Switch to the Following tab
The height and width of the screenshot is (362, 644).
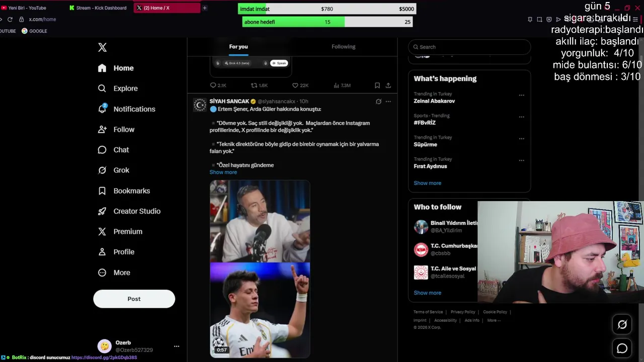tap(343, 47)
